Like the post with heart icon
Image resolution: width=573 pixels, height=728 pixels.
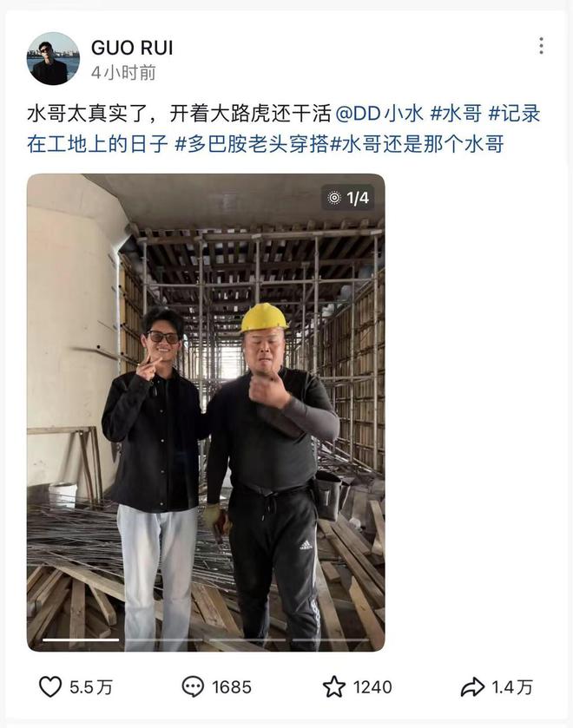(50, 686)
